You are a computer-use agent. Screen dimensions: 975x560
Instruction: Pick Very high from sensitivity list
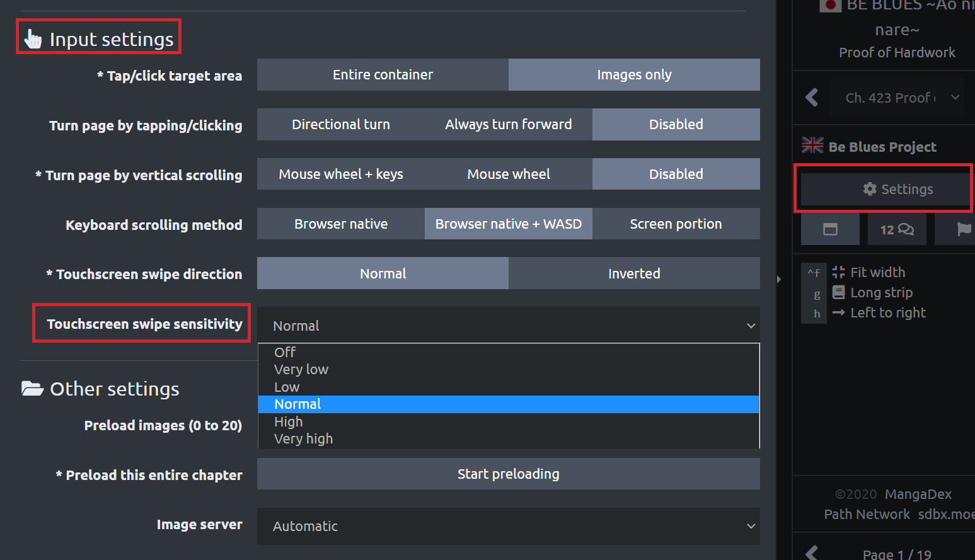[x=303, y=439]
